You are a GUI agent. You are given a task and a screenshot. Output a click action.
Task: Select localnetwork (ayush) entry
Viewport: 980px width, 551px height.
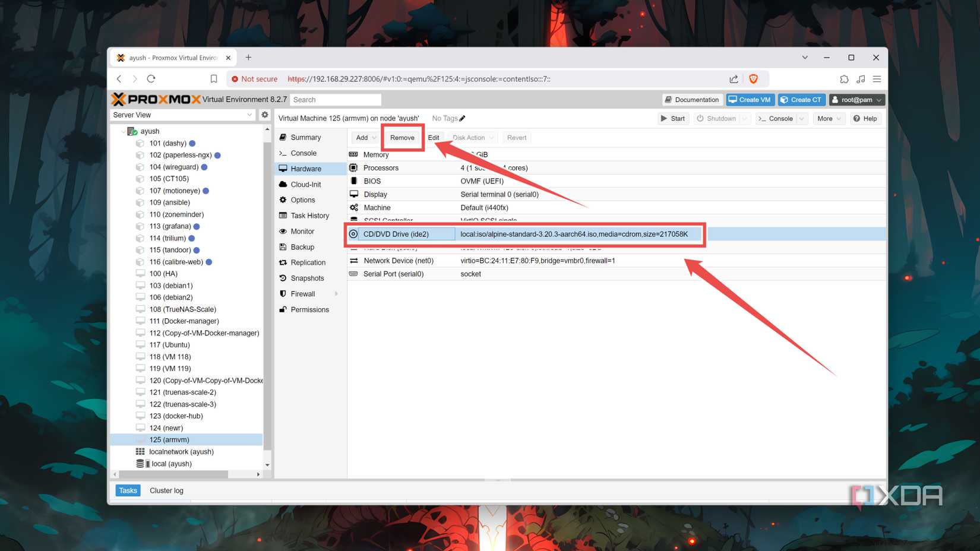[x=181, y=452]
